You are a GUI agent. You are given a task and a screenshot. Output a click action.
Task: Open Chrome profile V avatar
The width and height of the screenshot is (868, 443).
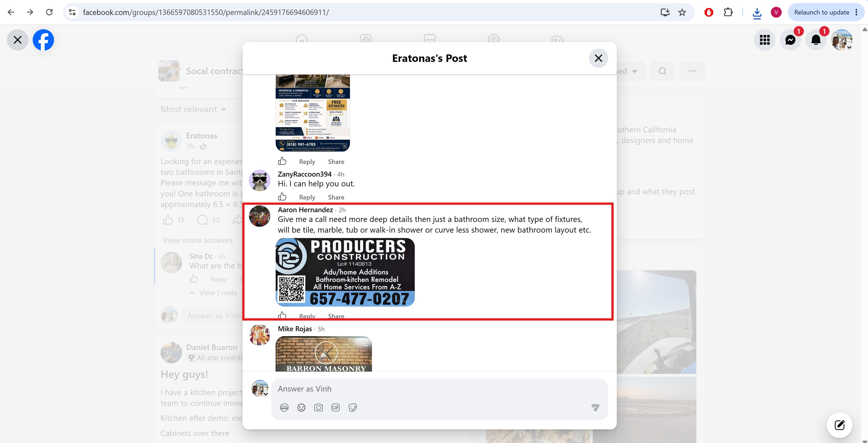776,12
